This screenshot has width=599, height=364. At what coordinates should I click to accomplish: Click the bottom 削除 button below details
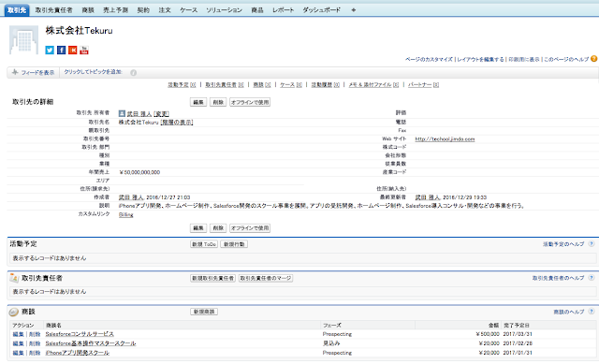pos(218,228)
